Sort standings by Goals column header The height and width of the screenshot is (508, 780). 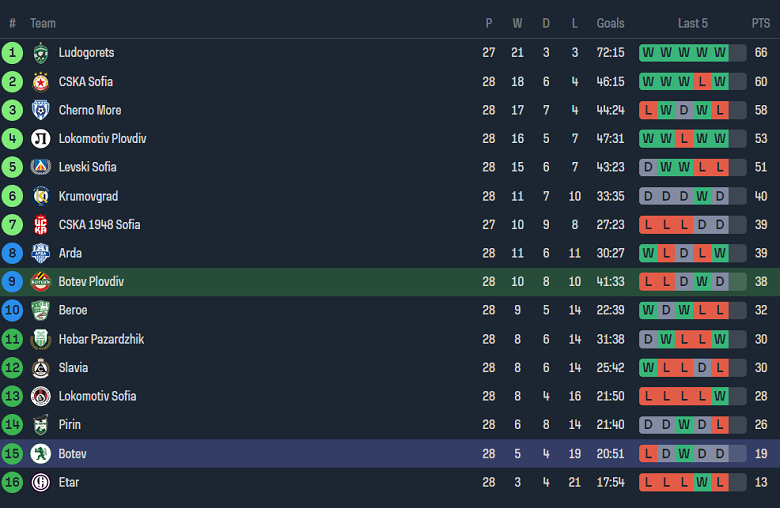[x=610, y=23]
